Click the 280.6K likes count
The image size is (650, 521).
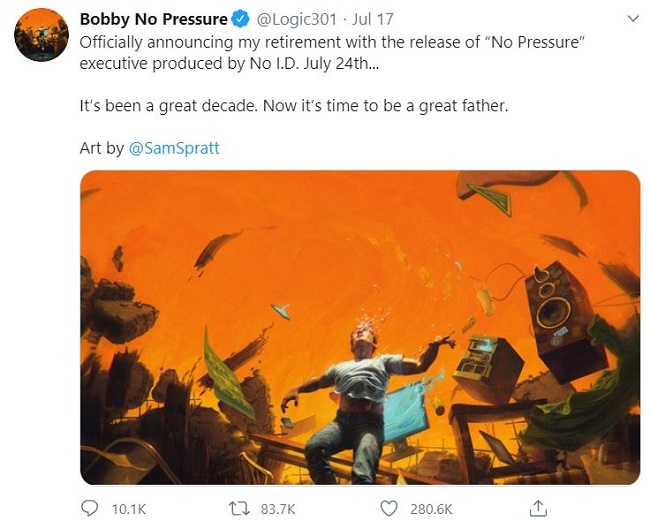(x=431, y=509)
